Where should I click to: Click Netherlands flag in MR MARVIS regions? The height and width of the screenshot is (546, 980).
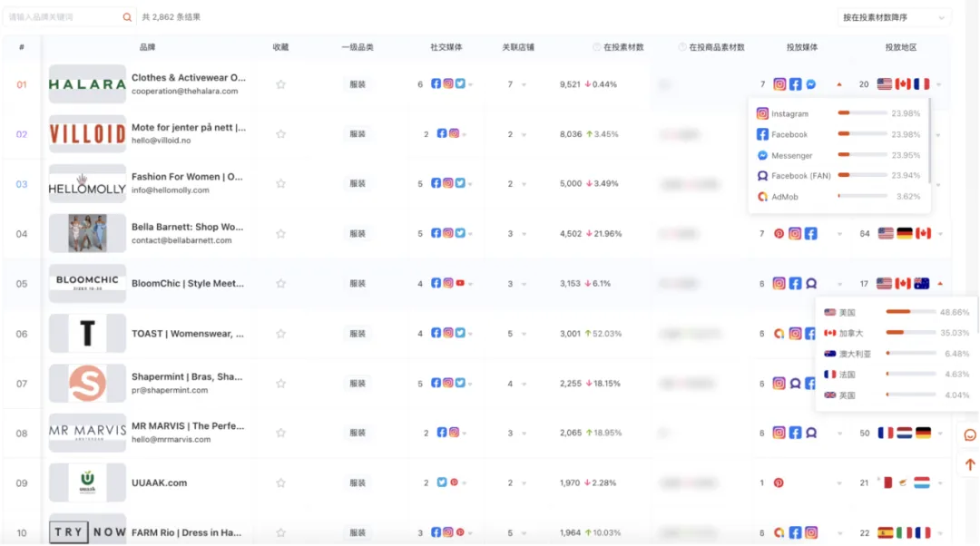pos(905,433)
